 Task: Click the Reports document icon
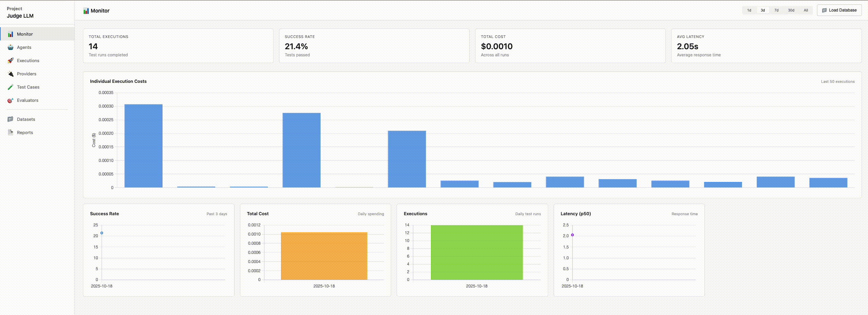pos(11,133)
